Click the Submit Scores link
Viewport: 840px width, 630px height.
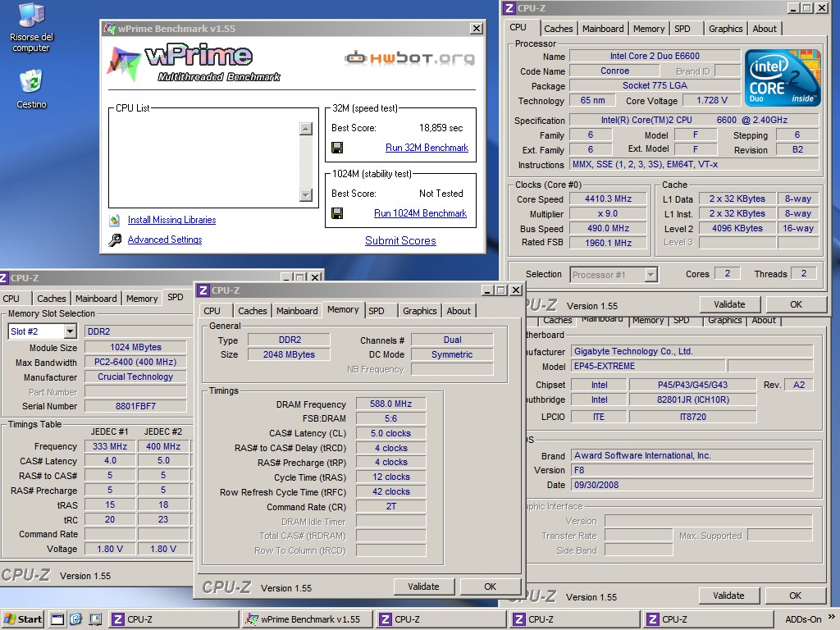[x=400, y=241]
